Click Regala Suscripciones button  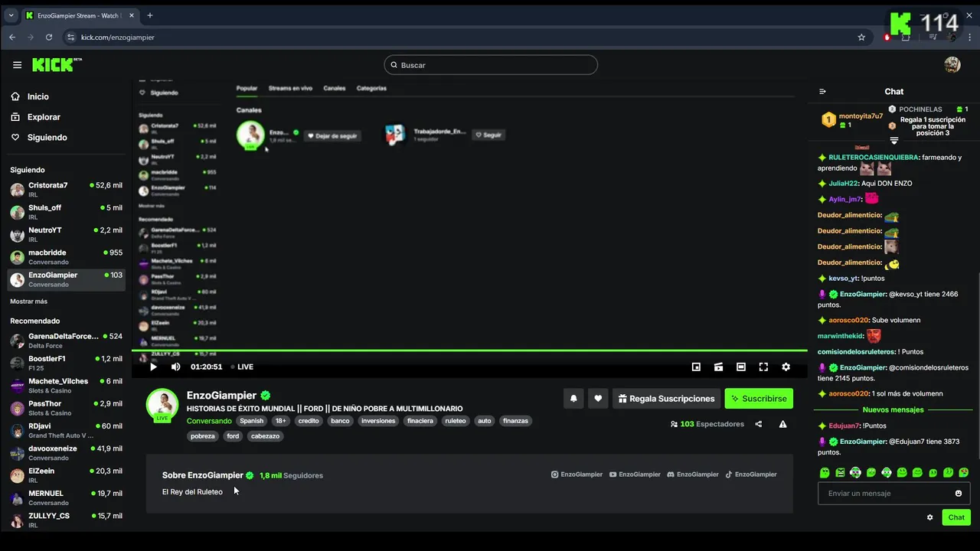click(x=666, y=399)
